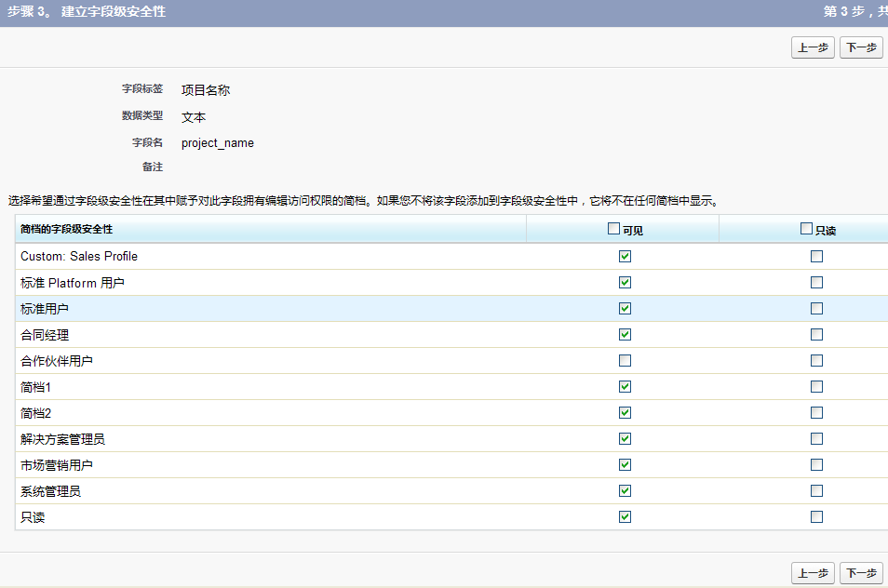Viewport: 888px width, 588px height.
Task: Select all with 只读 header checkbox
Action: coord(806,229)
